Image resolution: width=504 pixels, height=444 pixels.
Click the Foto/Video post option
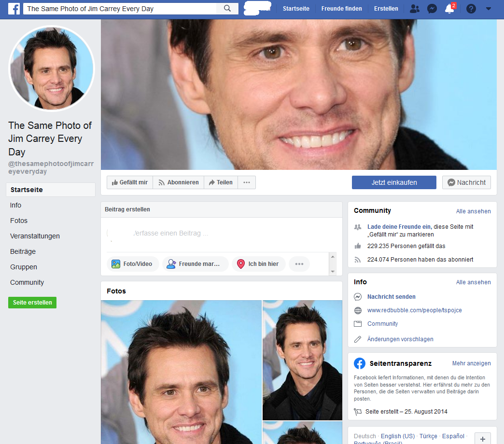pos(132,264)
